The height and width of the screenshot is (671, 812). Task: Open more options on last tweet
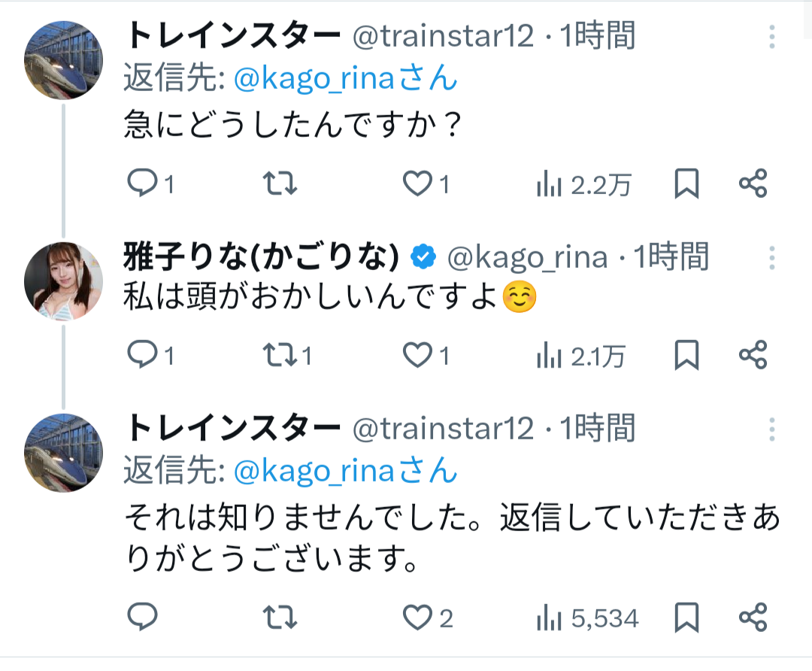[772, 429]
